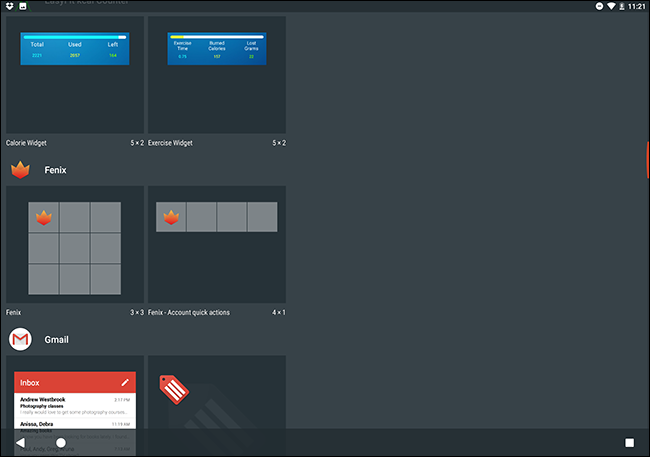650x457 pixels.
Task: Pick the Fenix Account quick actions widget
Action: click(x=217, y=245)
